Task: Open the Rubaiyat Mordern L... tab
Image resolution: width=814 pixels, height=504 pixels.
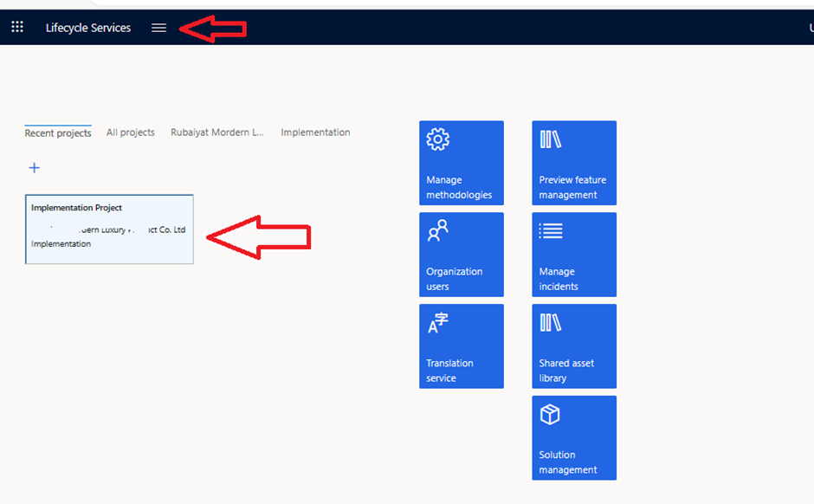Action: 217,132
